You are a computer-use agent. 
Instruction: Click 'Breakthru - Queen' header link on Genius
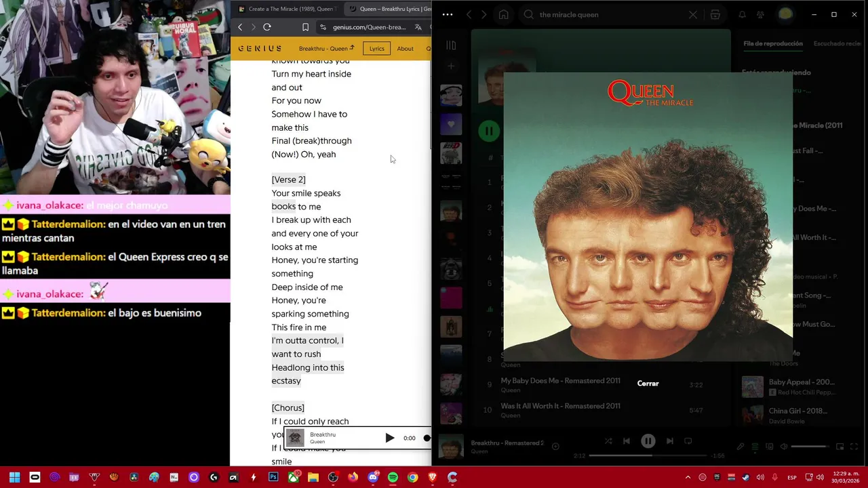coord(326,48)
